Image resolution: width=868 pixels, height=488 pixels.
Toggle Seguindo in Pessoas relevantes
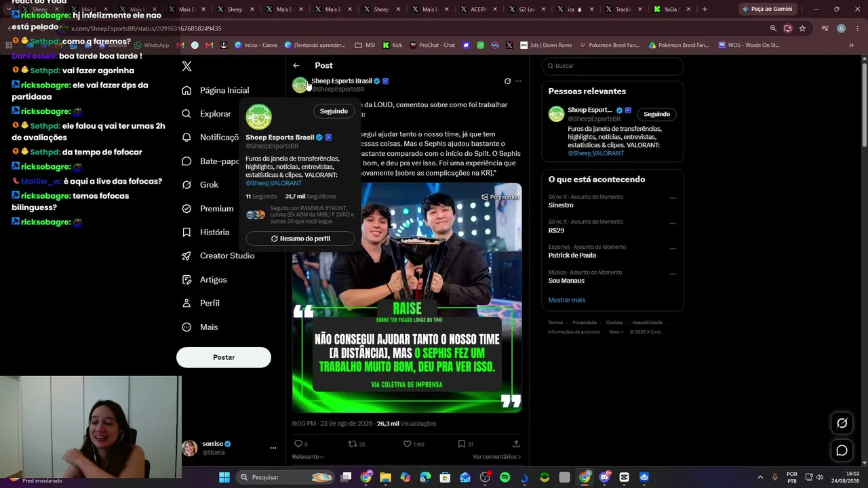656,114
